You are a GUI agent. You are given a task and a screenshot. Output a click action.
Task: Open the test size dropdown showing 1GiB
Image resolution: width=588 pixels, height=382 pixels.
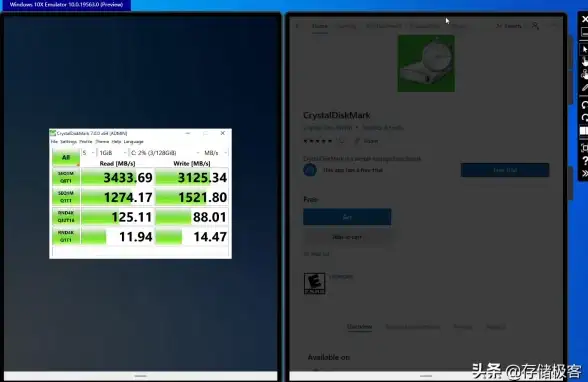pos(112,153)
